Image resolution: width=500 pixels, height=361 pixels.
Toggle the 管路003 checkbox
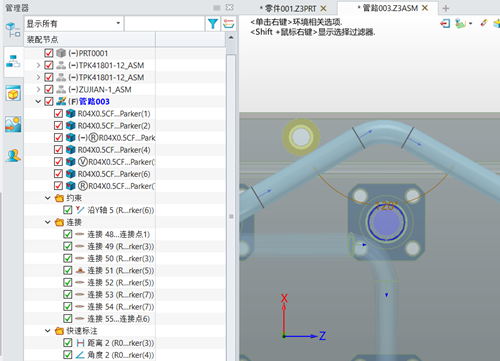[49, 101]
